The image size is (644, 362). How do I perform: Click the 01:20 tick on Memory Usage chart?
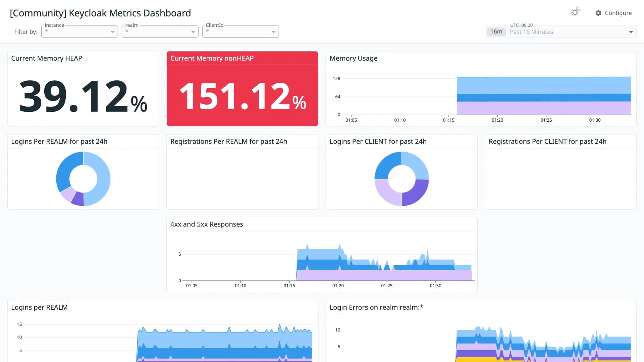click(x=497, y=120)
